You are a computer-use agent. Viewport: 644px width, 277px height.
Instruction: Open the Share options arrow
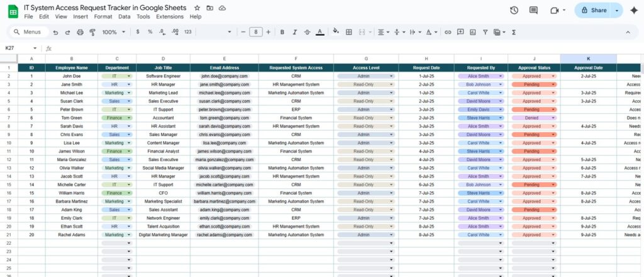616,10
